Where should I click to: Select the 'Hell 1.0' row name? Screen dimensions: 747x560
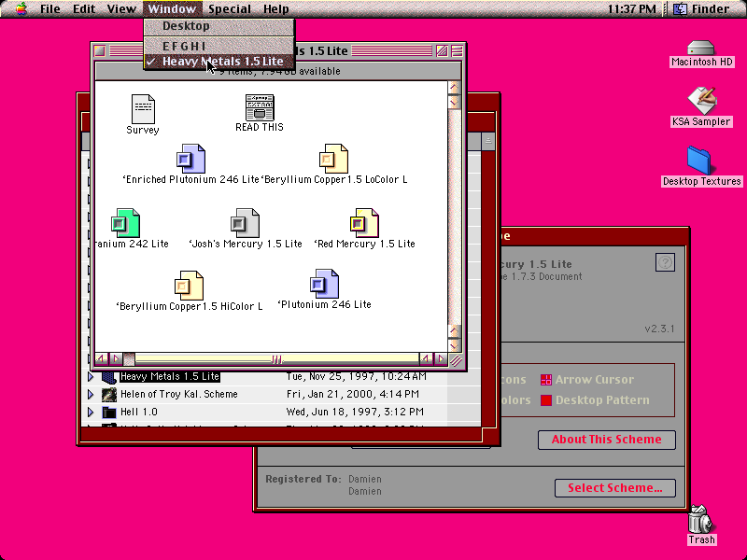(x=138, y=412)
